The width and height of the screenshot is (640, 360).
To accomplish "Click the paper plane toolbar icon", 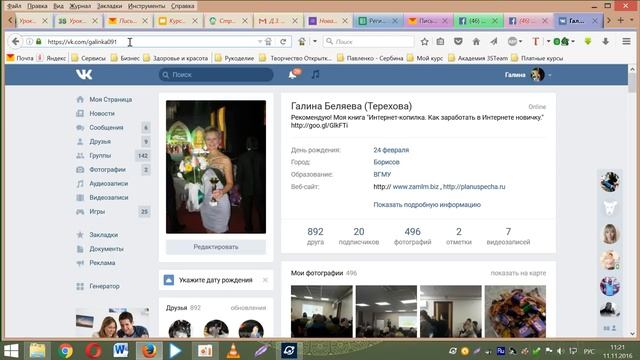I will click(493, 42).
